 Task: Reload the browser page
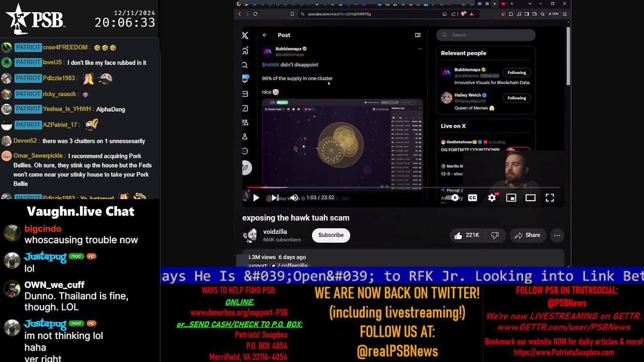click(255, 14)
